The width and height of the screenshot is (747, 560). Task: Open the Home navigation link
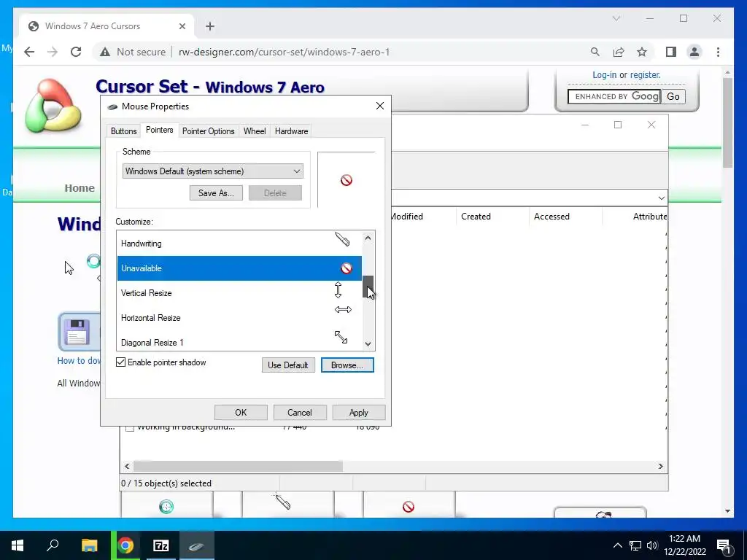pyautogui.click(x=79, y=188)
